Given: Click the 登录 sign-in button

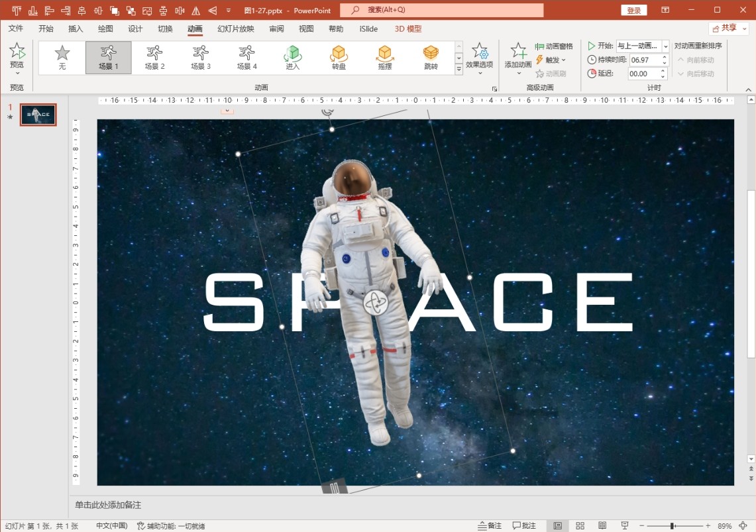Looking at the screenshot, I should click(x=633, y=11).
